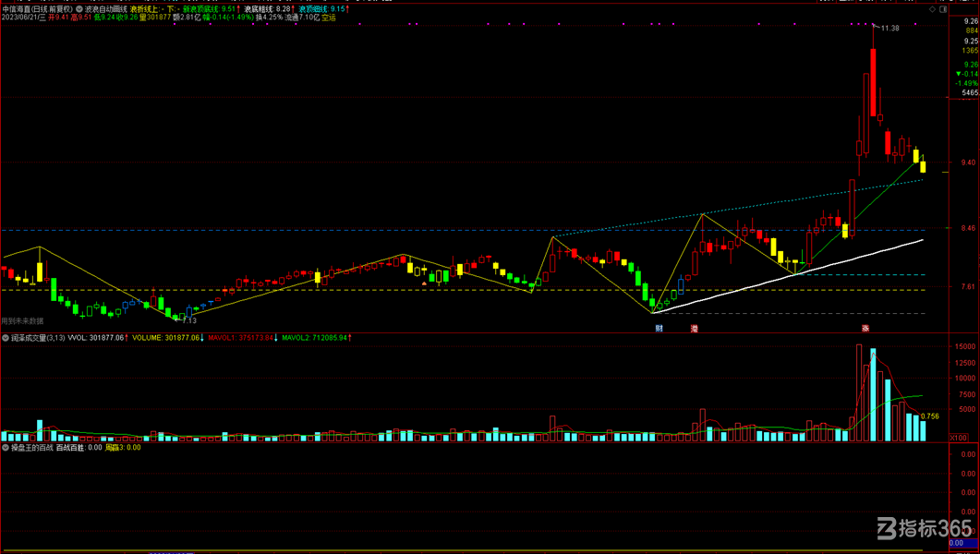Click the VOLUME: 301877.06 readout
Screen dimensions: 980x554
pyautogui.click(x=167, y=338)
